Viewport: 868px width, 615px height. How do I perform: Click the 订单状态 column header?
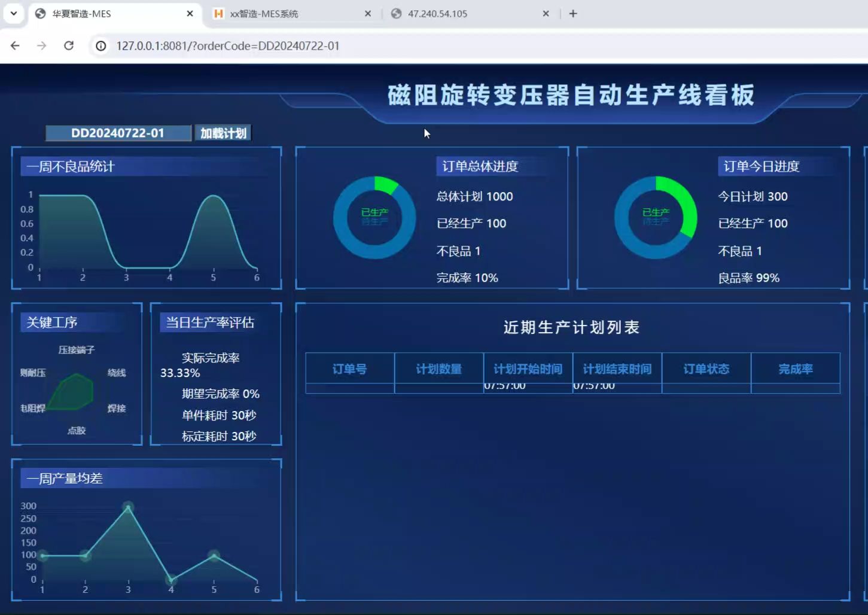(x=706, y=369)
